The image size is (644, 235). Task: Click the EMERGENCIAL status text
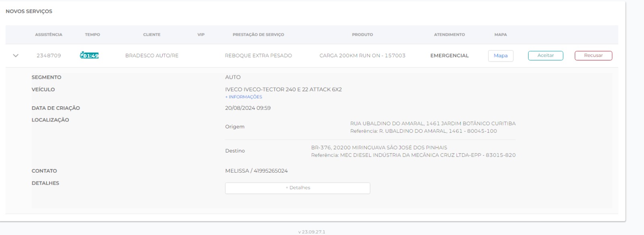tap(450, 56)
